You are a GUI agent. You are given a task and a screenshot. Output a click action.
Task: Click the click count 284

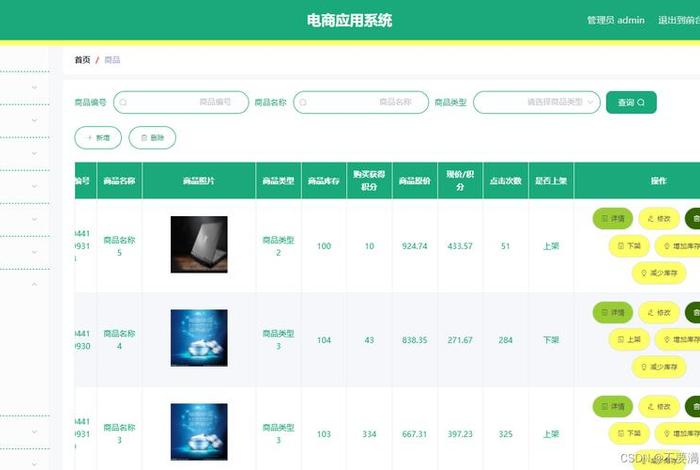click(x=505, y=340)
